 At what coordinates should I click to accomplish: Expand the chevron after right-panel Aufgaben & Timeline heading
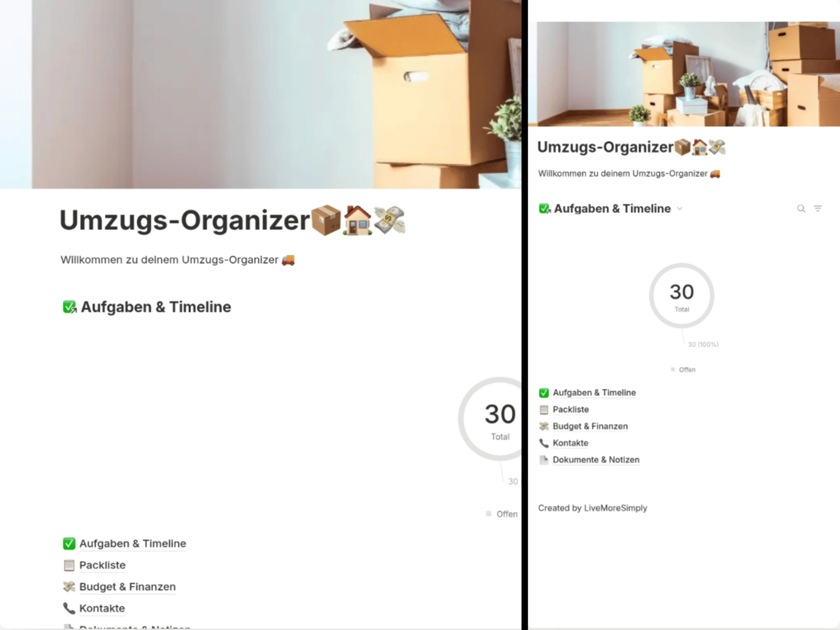click(x=679, y=209)
